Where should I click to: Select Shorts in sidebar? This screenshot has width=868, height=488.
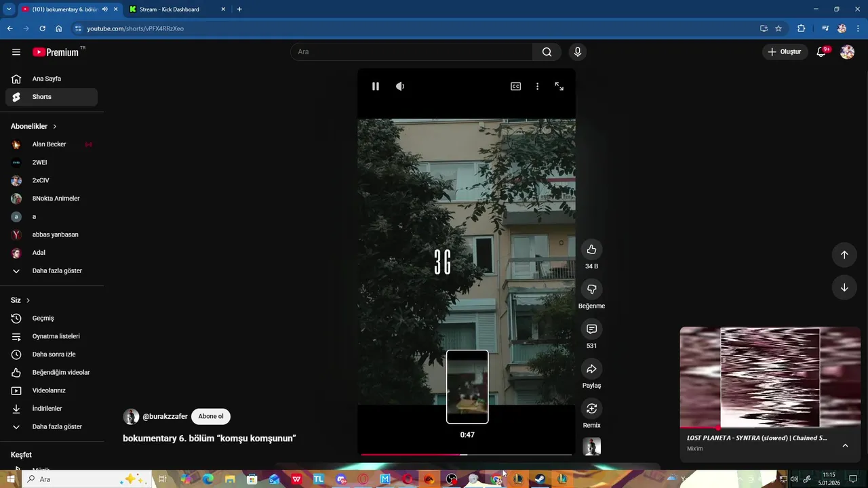coord(52,97)
